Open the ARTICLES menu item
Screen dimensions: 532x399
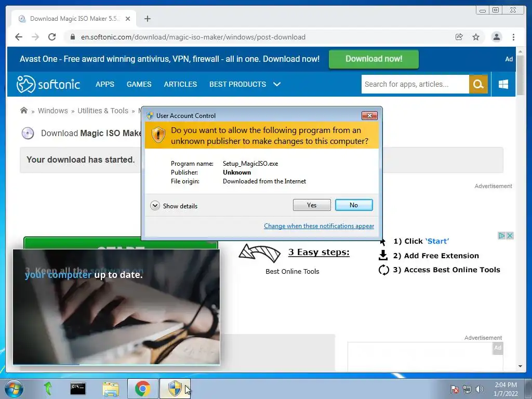(180, 84)
